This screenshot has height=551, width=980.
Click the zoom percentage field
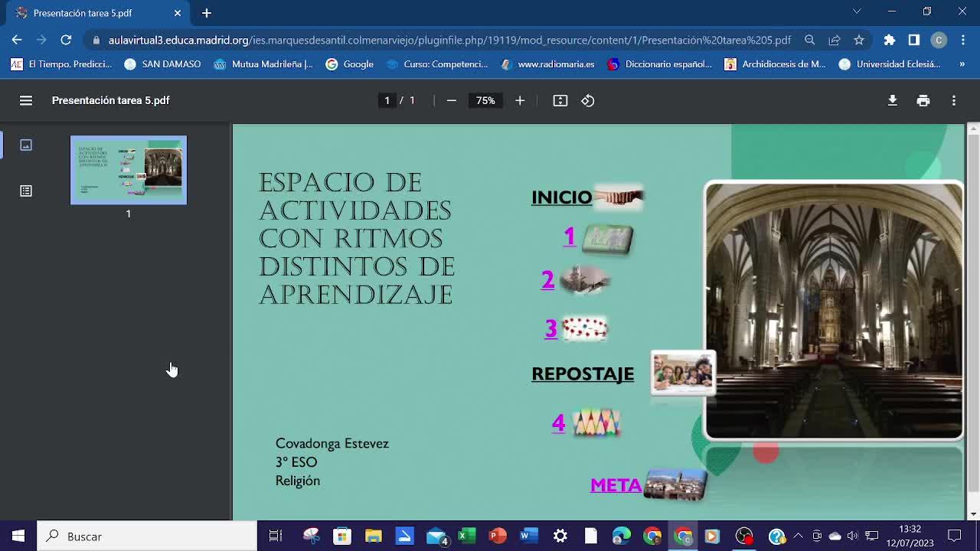(x=485, y=100)
